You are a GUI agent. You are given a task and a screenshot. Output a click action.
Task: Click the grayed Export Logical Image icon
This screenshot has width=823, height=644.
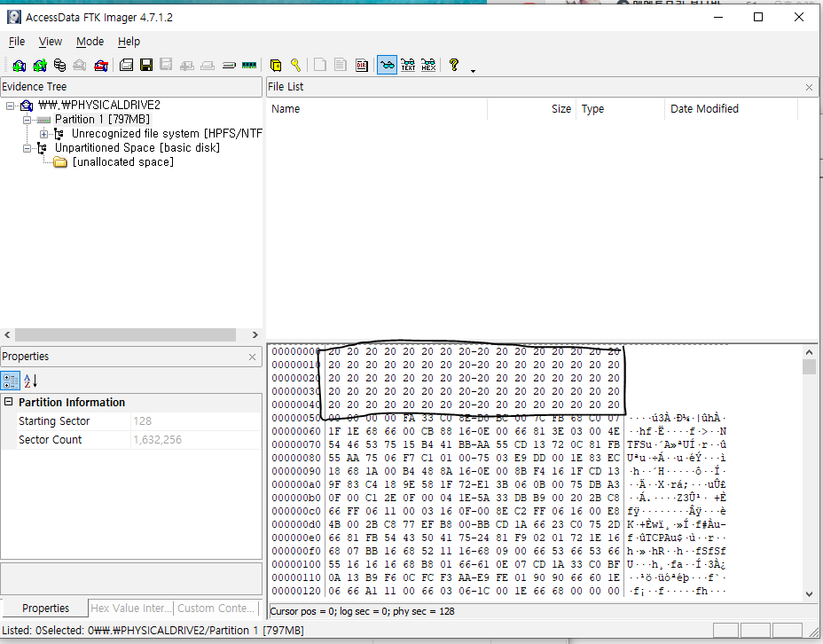pyautogui.click(x=167, y=65)
